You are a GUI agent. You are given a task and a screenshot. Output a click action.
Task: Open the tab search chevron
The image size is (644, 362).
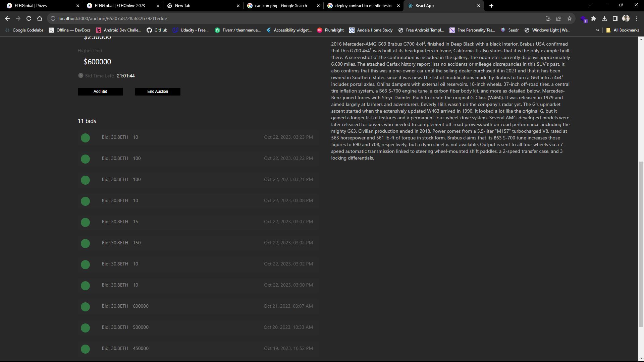pos(590,5)
